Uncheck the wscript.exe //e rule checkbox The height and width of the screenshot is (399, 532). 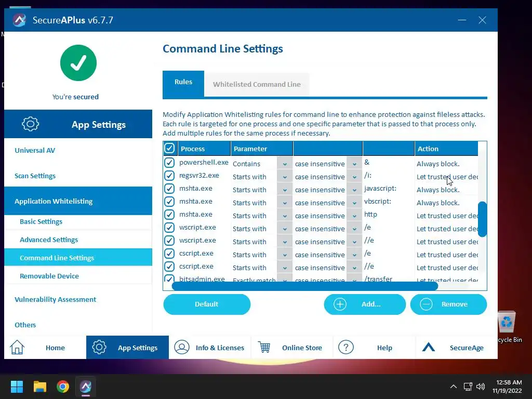click(169, 241)
